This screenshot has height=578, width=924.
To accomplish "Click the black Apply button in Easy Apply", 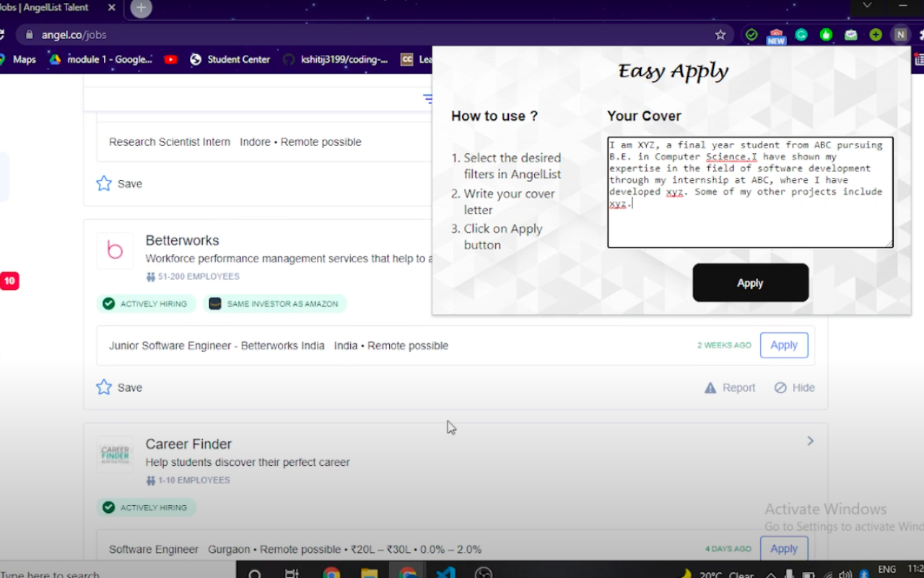I will pos(751,282).
